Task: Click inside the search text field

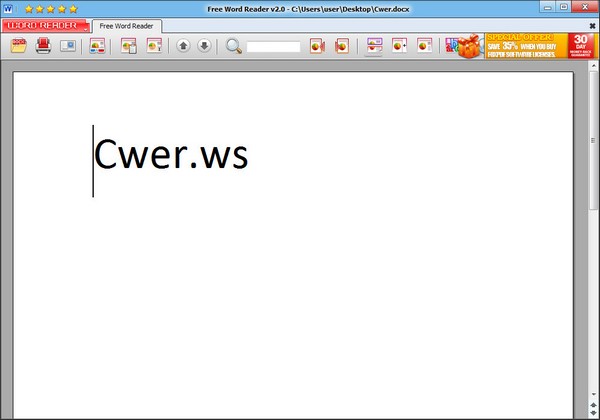Action: click(x=273, y=46)
